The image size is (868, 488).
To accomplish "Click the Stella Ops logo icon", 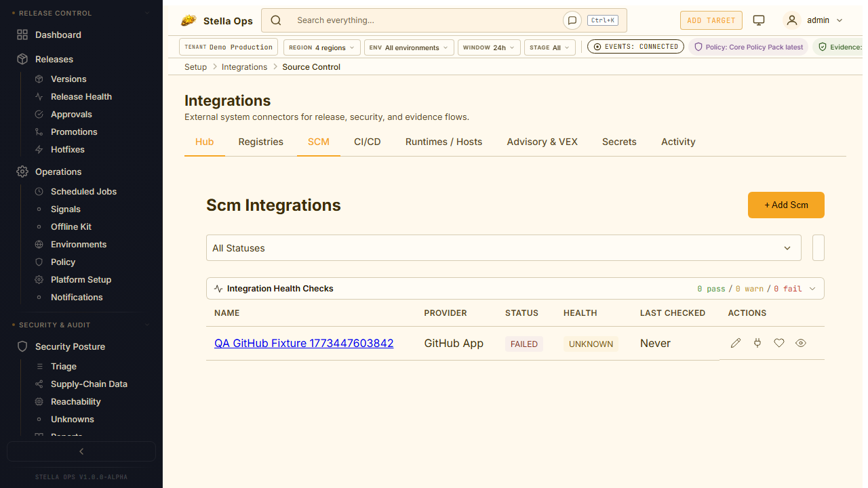I will (x=189, y=20).
